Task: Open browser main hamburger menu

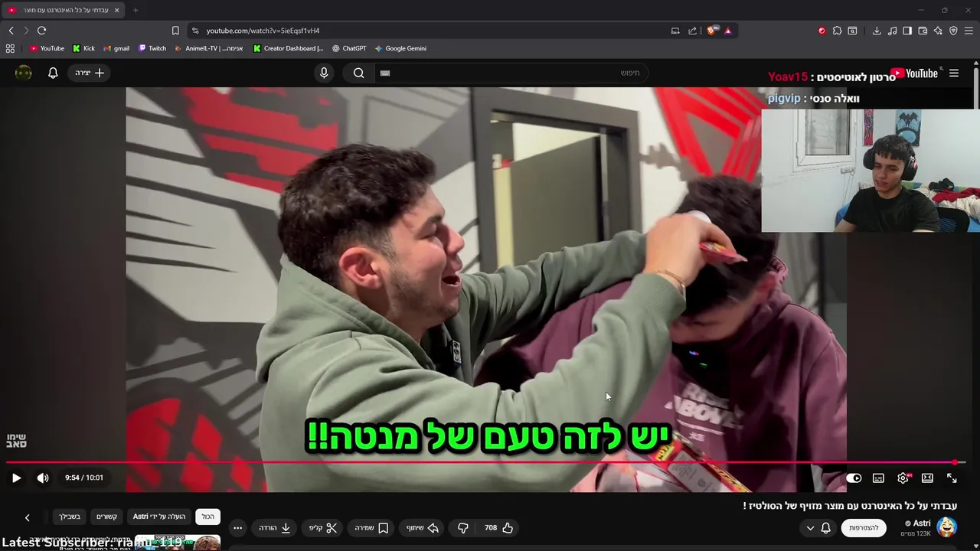Action: click(x=969, y=31)
